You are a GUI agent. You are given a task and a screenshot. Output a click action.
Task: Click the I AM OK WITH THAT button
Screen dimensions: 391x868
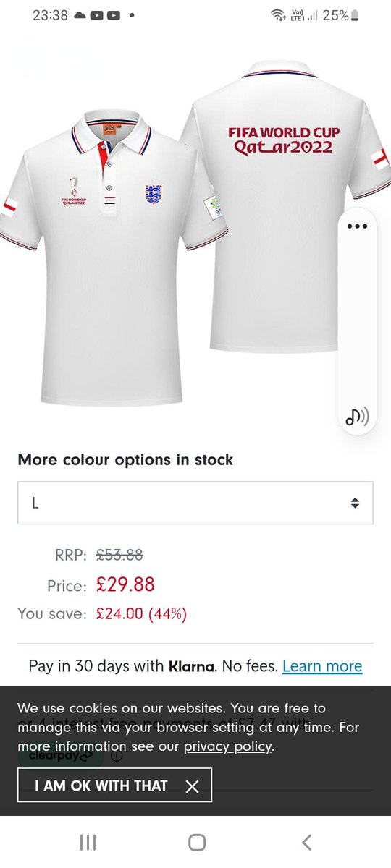coord(114,786)
